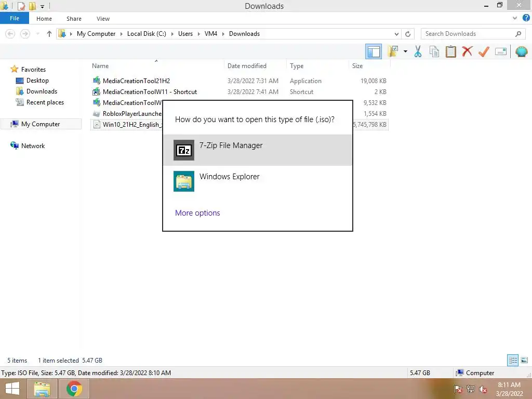Sort by Name column header
Viewport: 532px width, 399px height.
(100, 66)
